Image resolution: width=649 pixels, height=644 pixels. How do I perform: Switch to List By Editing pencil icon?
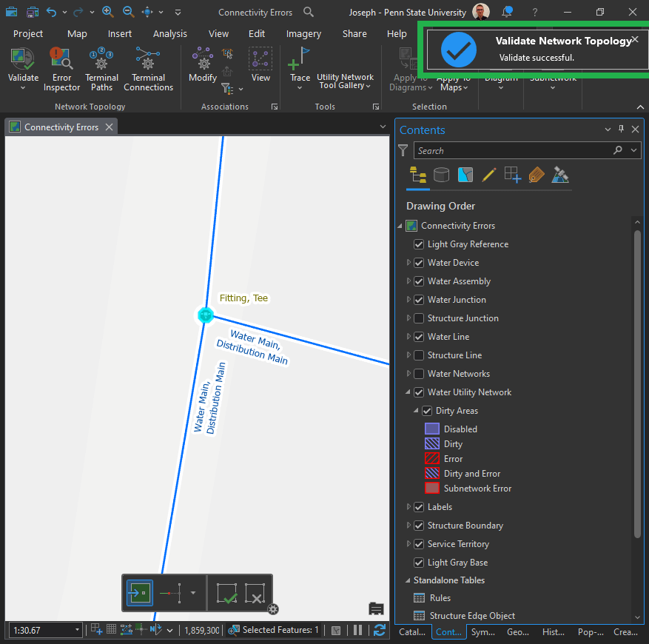(488, 175)
